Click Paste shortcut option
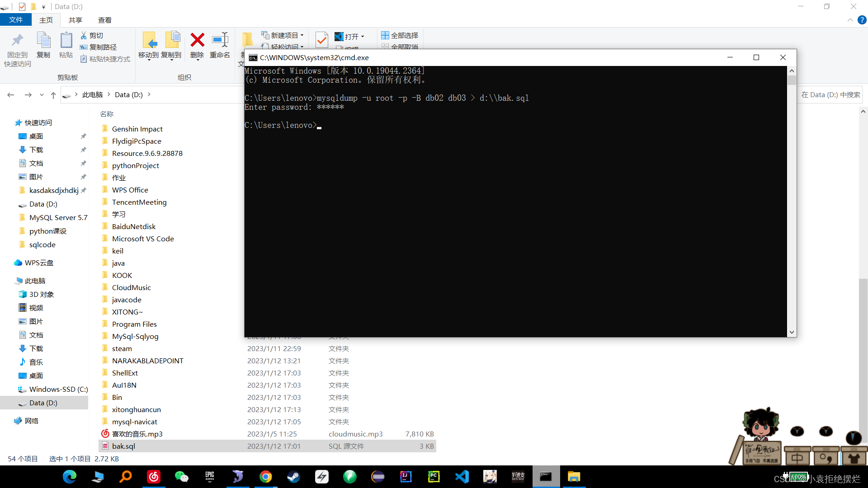 105,59
